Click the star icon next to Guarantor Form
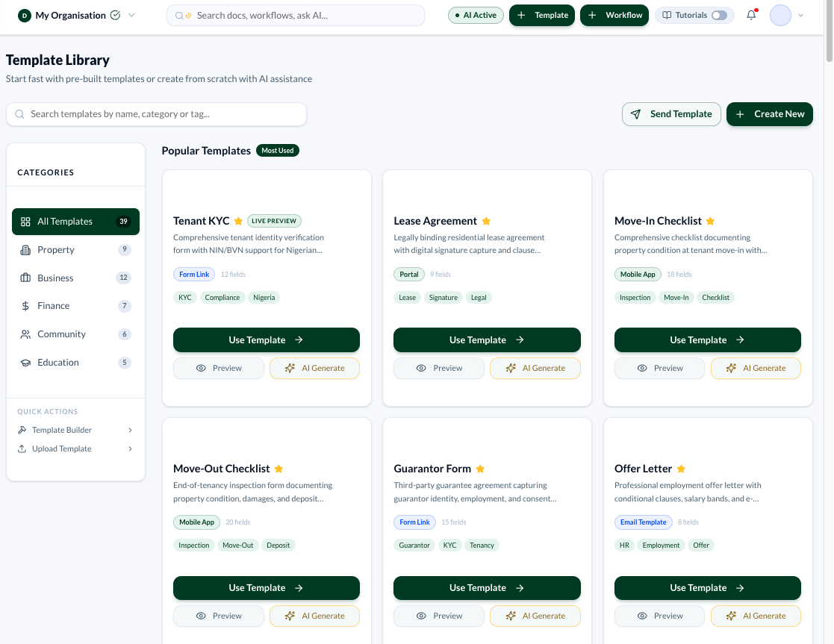This screenshot has width=834, height=644. click(480, 469)
